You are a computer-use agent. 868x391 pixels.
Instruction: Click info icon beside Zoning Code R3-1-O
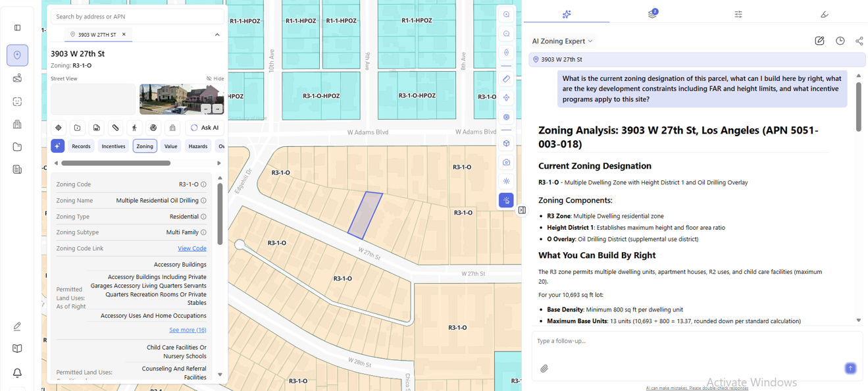tap(203, 184)
